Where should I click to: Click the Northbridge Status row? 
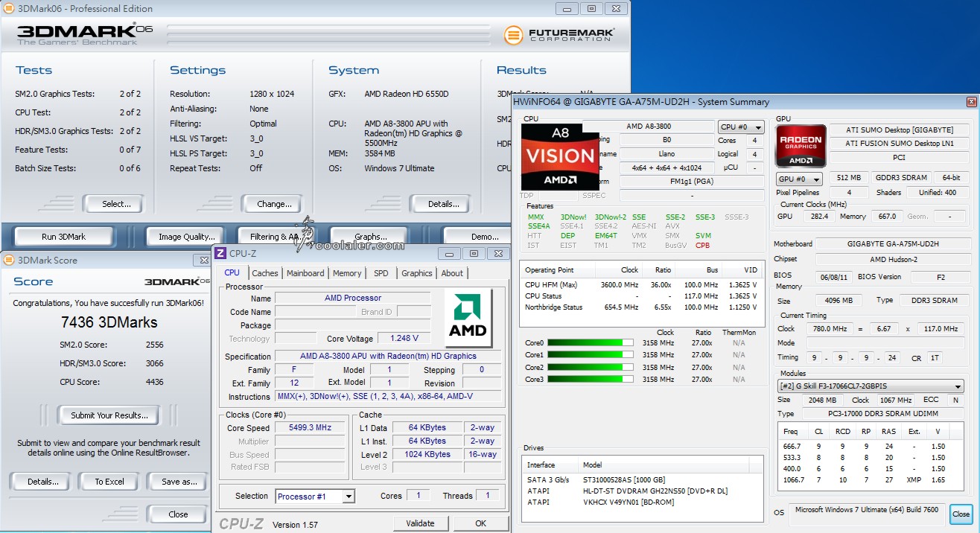click(641, 307)
